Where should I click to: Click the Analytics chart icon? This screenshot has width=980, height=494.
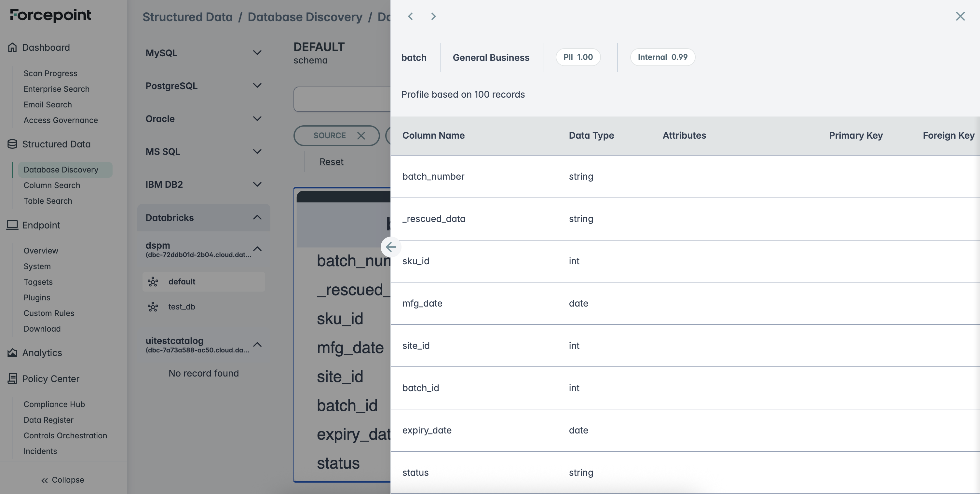pos(12,353)
